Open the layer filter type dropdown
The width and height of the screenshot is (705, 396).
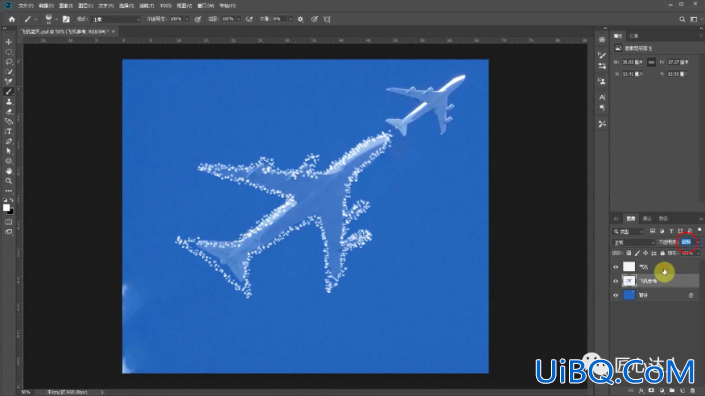[629, 231]
